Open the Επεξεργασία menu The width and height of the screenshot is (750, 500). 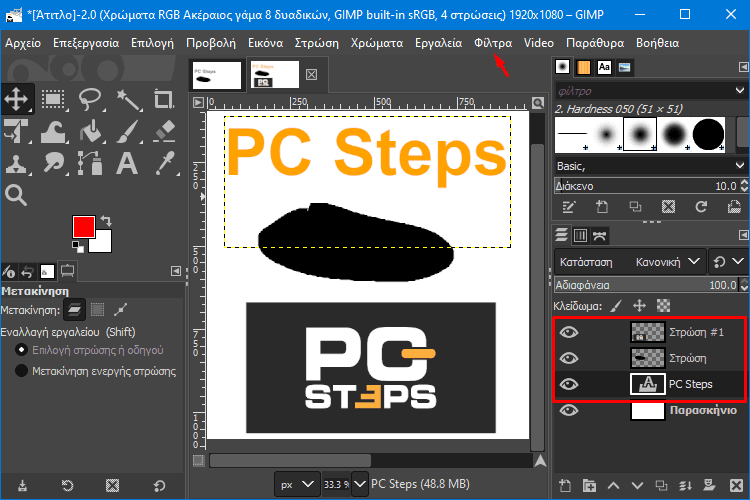point(86,43)
